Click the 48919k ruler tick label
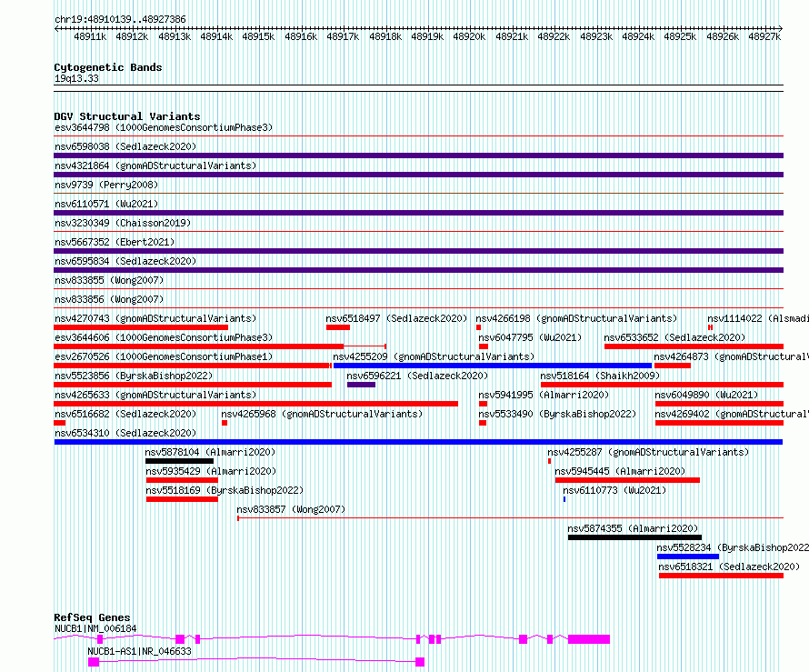 [x=427, y=36]
